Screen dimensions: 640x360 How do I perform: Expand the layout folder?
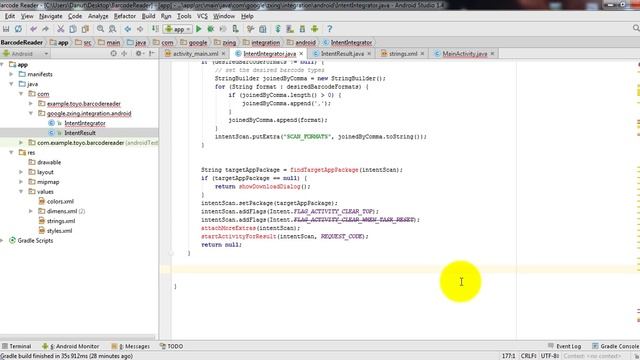point(21,172)
